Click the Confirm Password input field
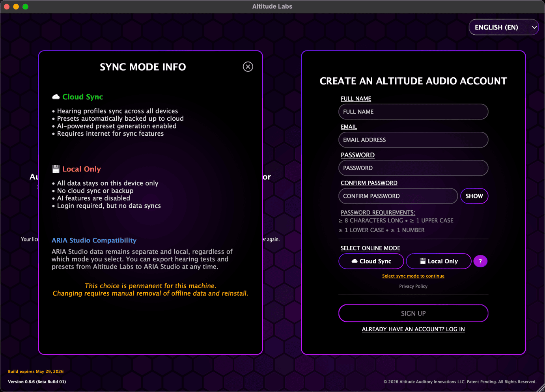The image size is (545, 392). [398, 196]
